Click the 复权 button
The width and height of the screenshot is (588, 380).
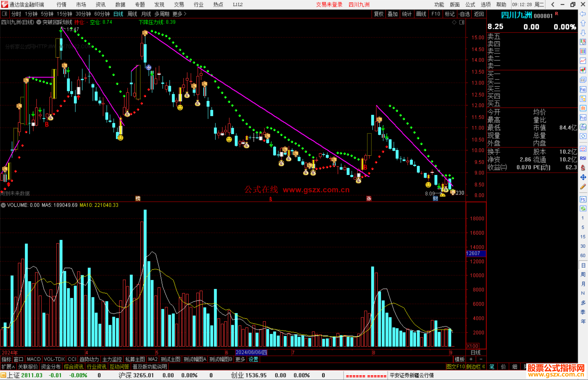(x=379, y=14)
